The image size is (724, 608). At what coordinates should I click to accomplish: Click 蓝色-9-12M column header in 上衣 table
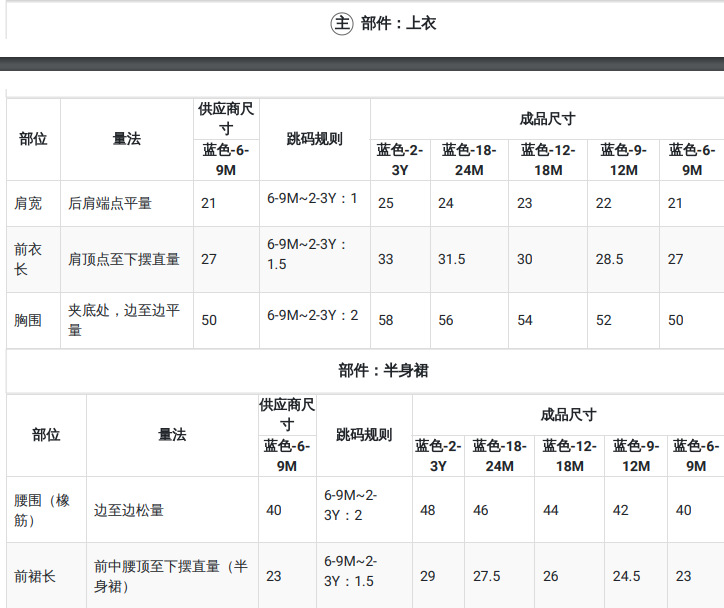pos(624,160)
